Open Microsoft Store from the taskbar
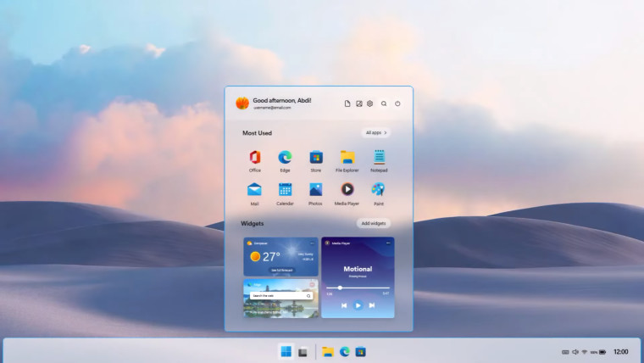Viewport: 644px width, 363px height. tap(361, 352)
